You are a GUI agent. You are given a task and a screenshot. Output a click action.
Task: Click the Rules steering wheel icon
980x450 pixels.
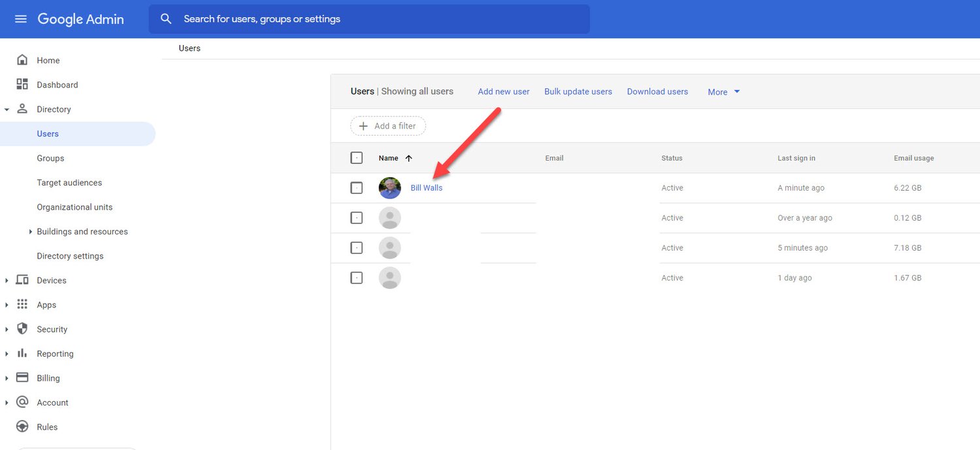[22, 426]
